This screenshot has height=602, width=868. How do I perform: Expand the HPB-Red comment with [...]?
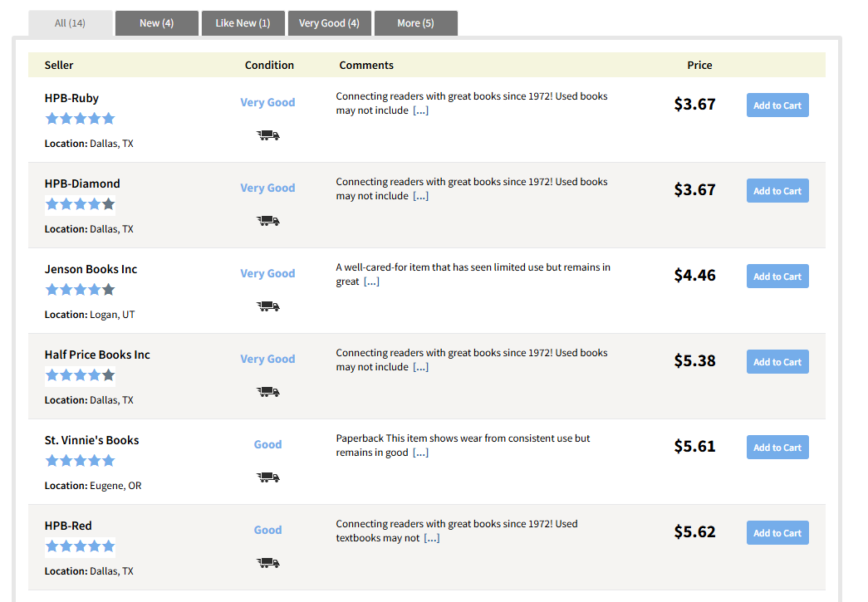432,538
